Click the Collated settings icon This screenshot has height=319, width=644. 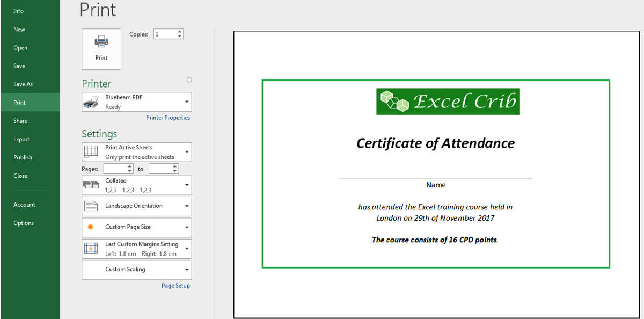pos(90,185)
